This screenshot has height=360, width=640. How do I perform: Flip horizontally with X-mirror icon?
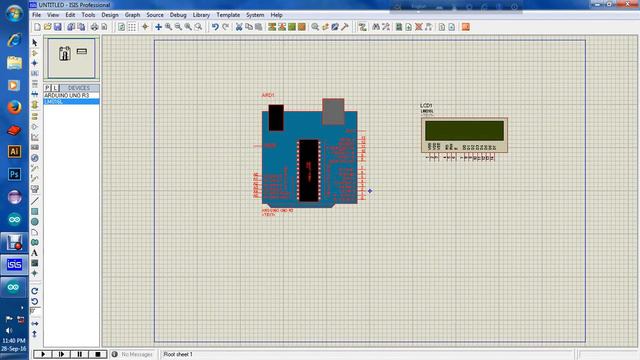[35, 324]
